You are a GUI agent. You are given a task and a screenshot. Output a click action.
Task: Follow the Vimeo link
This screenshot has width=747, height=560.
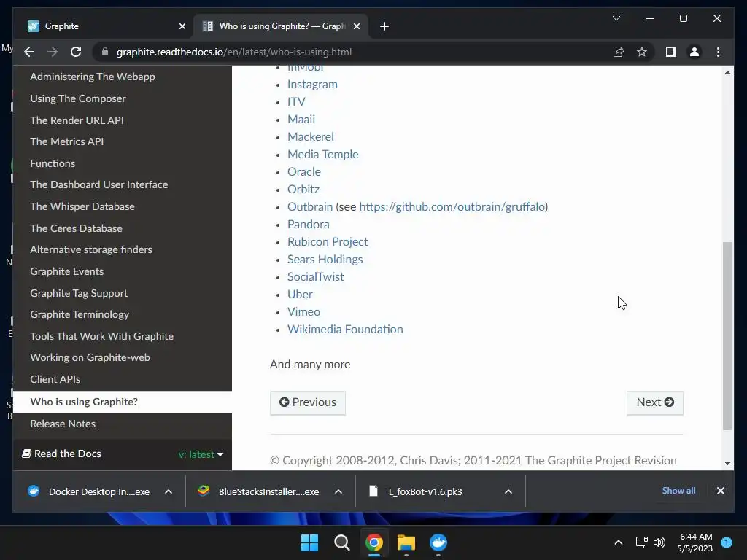[303, 312]
